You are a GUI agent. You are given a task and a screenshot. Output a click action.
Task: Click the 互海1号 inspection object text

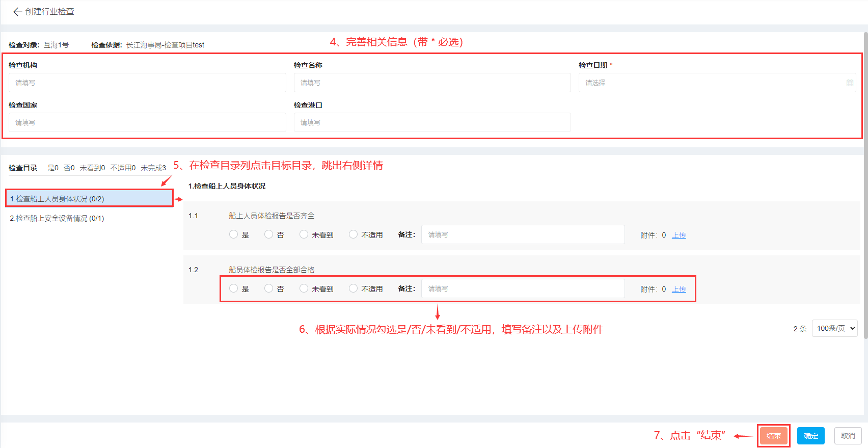pyautogui.click(x=56, y=45)
